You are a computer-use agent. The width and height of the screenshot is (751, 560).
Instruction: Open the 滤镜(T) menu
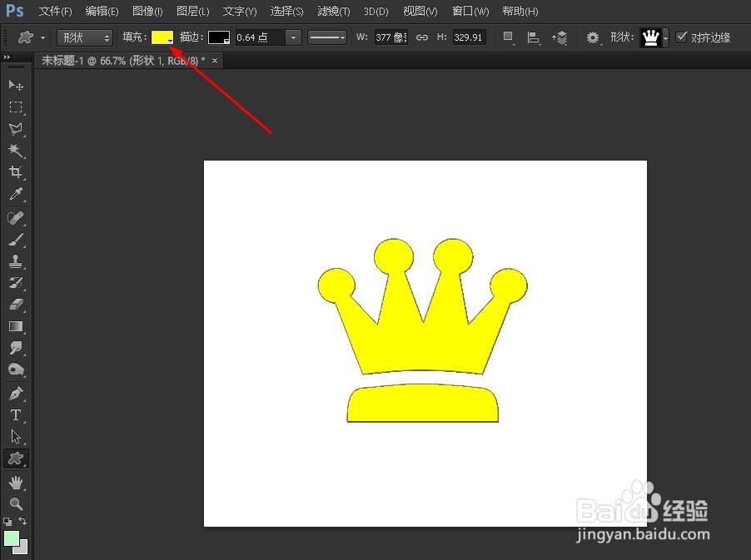click(333, 11)
